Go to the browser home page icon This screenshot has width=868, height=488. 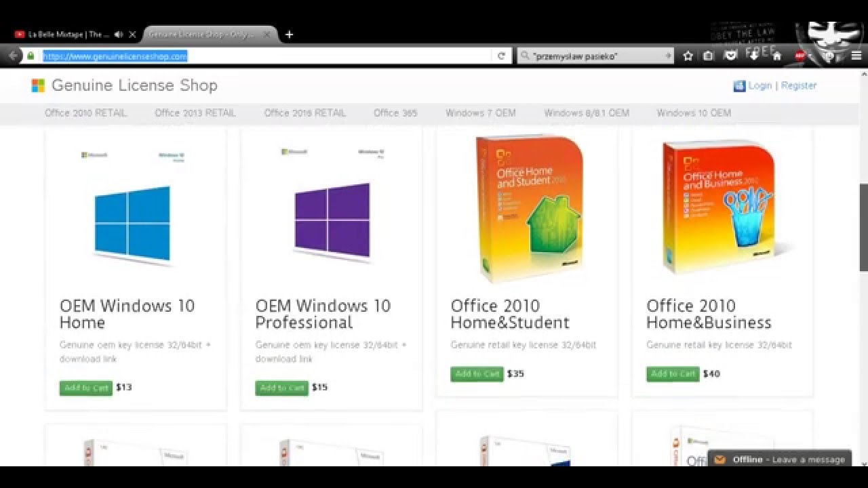tap(777, 56)
